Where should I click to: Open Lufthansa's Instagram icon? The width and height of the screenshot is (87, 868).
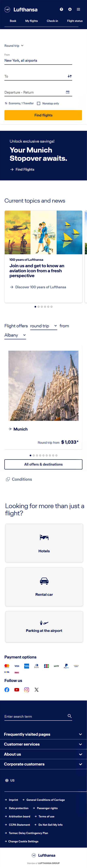[x=27, y=690]
